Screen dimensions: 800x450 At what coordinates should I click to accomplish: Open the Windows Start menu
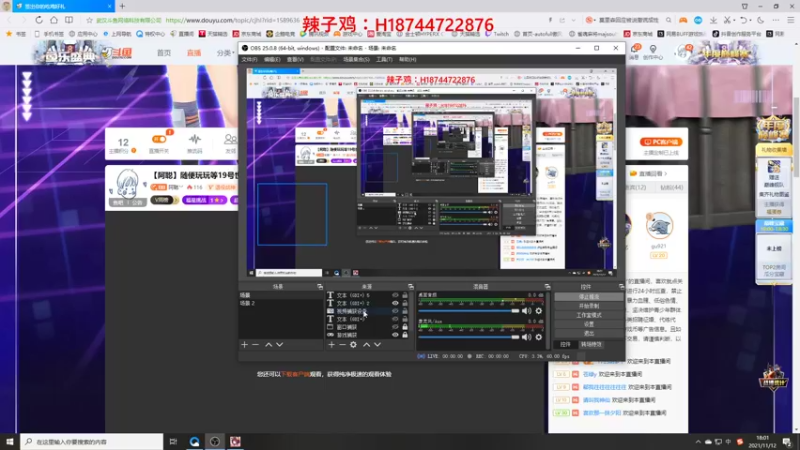[x=10, y=442]
